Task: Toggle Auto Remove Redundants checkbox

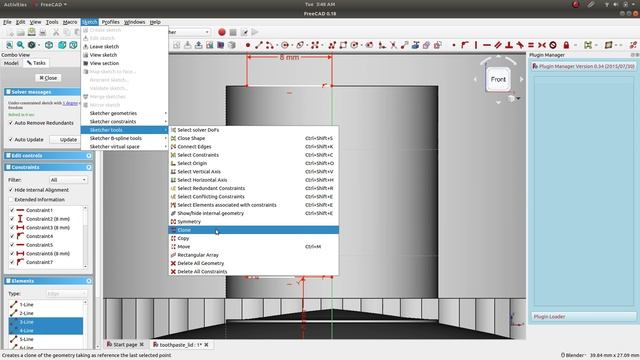Action: pos(11,123)
